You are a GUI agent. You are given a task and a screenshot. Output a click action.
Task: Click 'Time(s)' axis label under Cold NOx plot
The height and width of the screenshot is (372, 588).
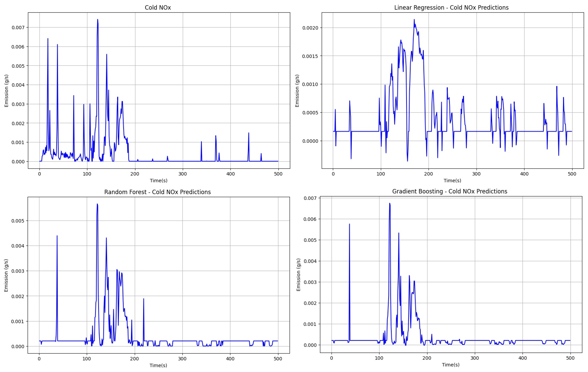[158, 181]
